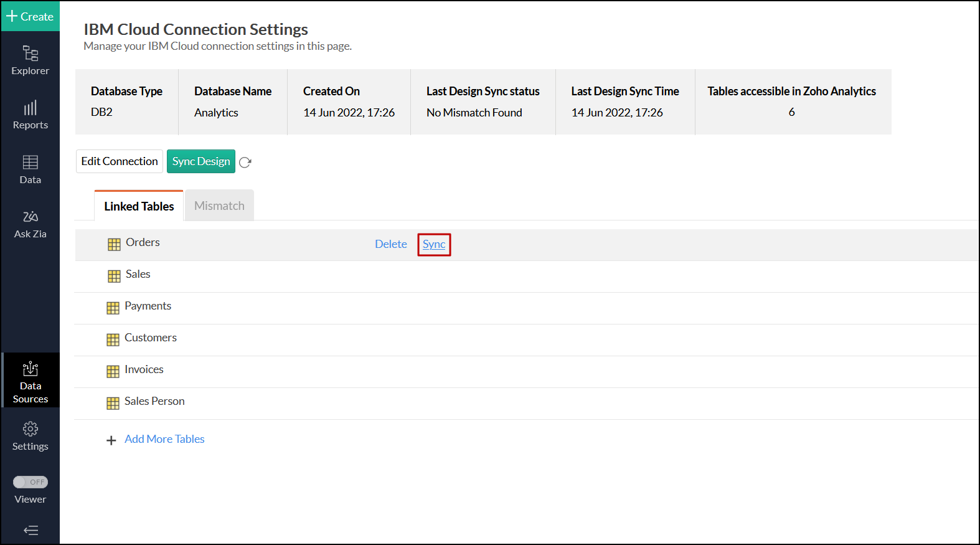This screenshot has width=980, height=545.
Task: Open the Data section icon
Action: [x=30, y=162]
